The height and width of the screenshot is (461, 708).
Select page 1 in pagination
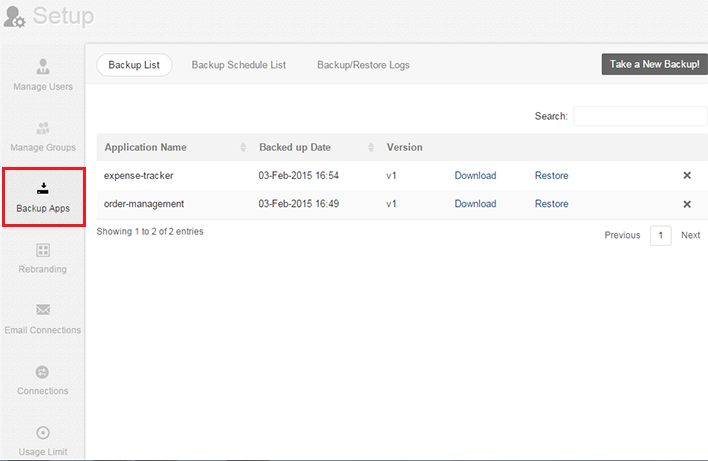tap(660, 235)
